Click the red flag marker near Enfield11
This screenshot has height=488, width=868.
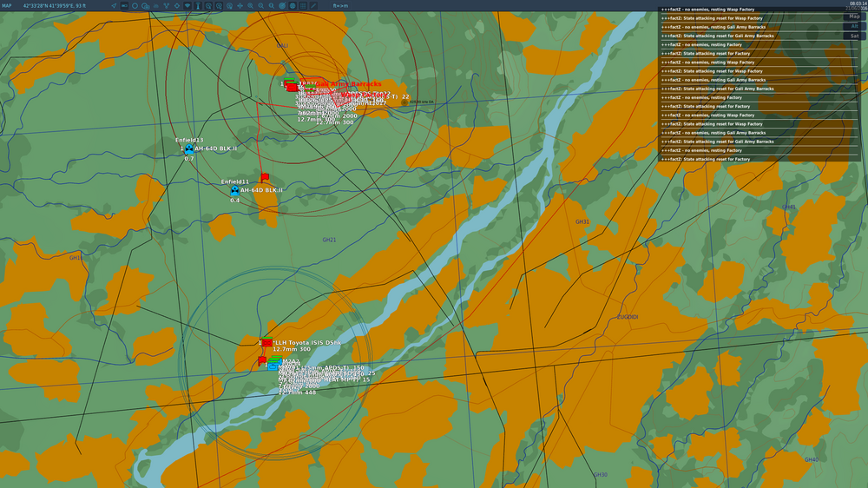point(265,177)
